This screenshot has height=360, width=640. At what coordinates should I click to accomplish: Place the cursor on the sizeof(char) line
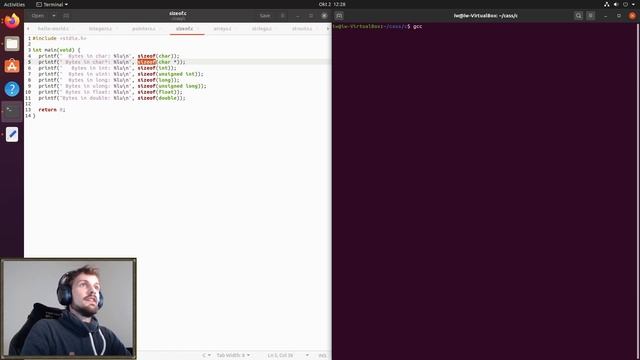pyautogui.click(x=109, y=56)
